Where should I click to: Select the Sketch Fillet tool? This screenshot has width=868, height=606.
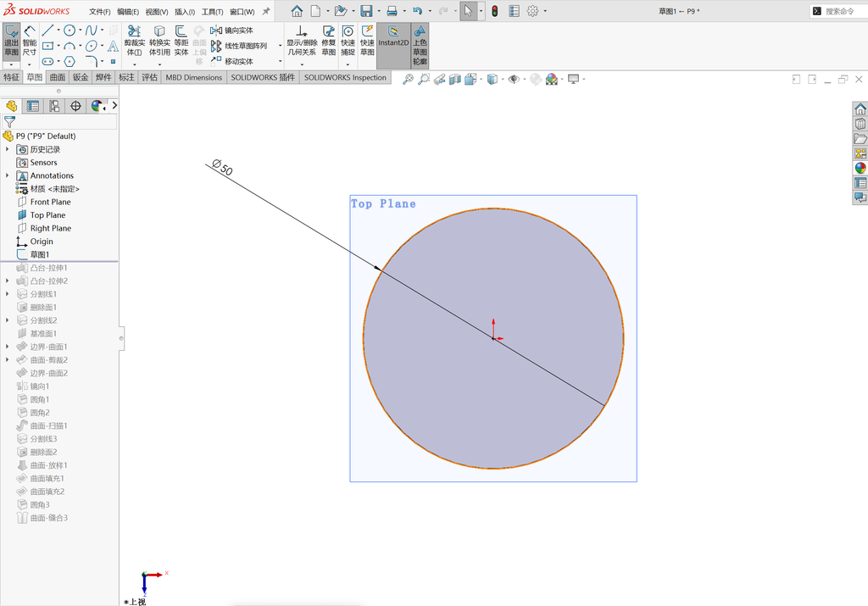[92, 61]
